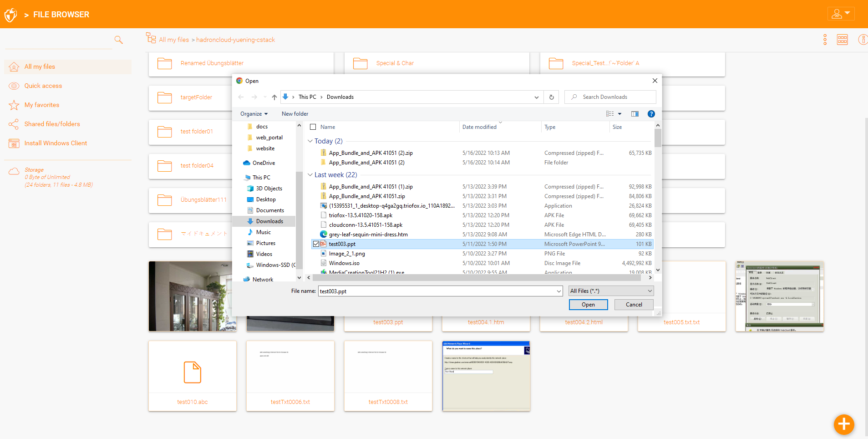Click the search magnifier in the sidebar
Viewport: 868px width, 439px height.
click(x=119, y=40)
